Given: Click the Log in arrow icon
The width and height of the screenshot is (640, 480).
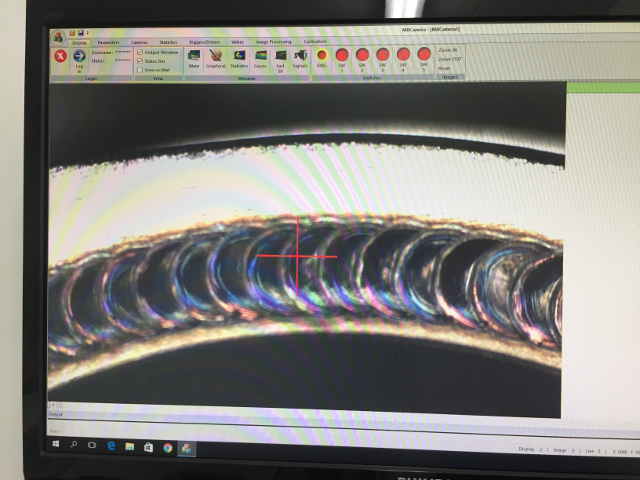Looking at the screenshot, I should coord(79,57).
